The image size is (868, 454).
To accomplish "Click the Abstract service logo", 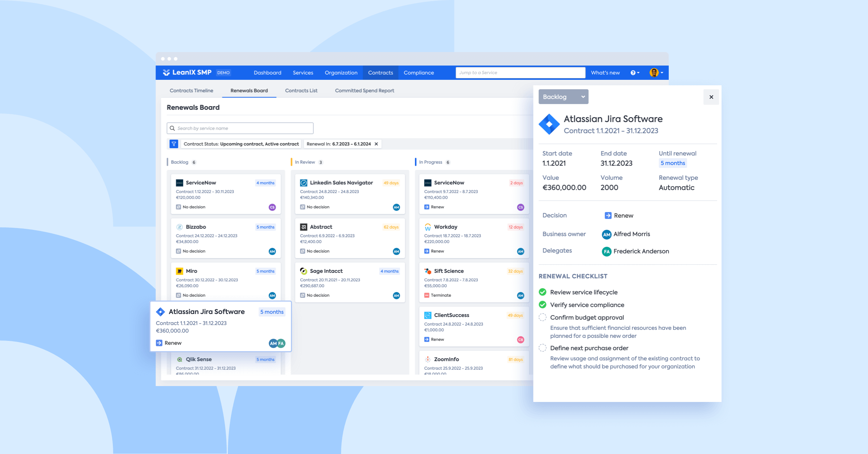I will point(303,227).
